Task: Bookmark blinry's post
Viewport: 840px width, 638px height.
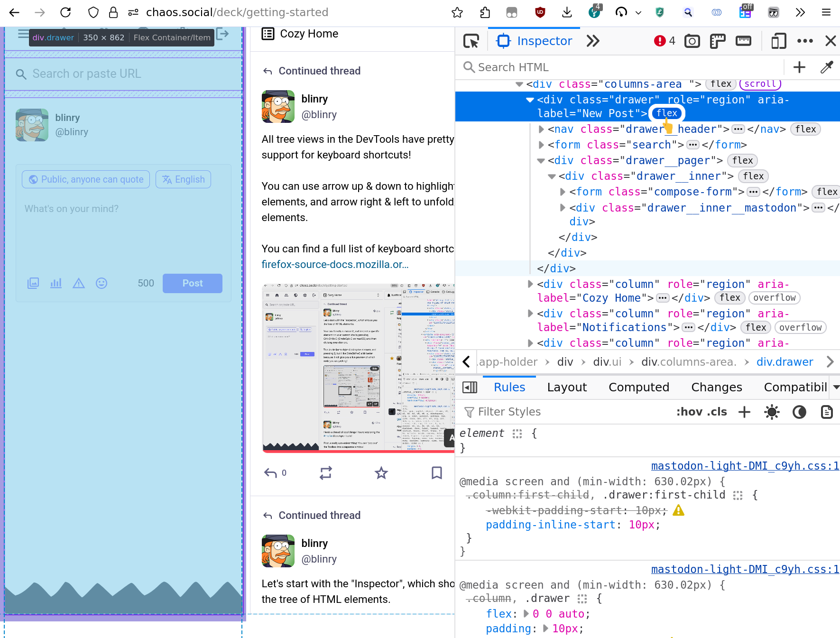Action: [437, 473]
